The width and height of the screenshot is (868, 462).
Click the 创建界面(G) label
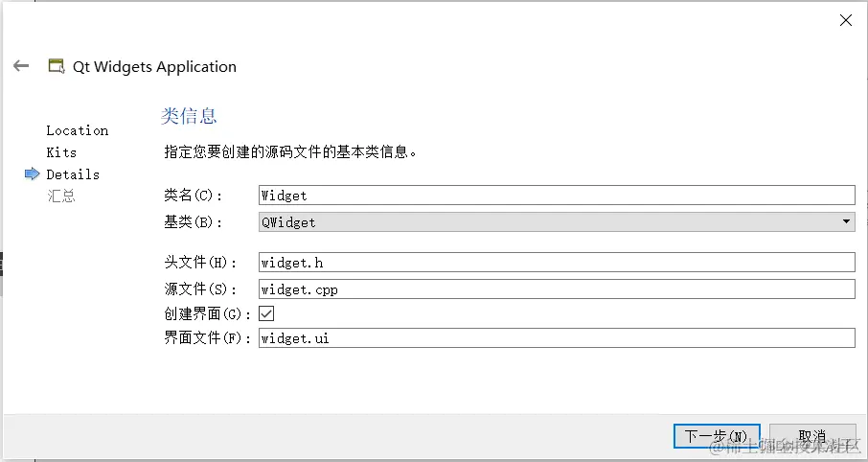pyautogui.click(x=208, y=314)
